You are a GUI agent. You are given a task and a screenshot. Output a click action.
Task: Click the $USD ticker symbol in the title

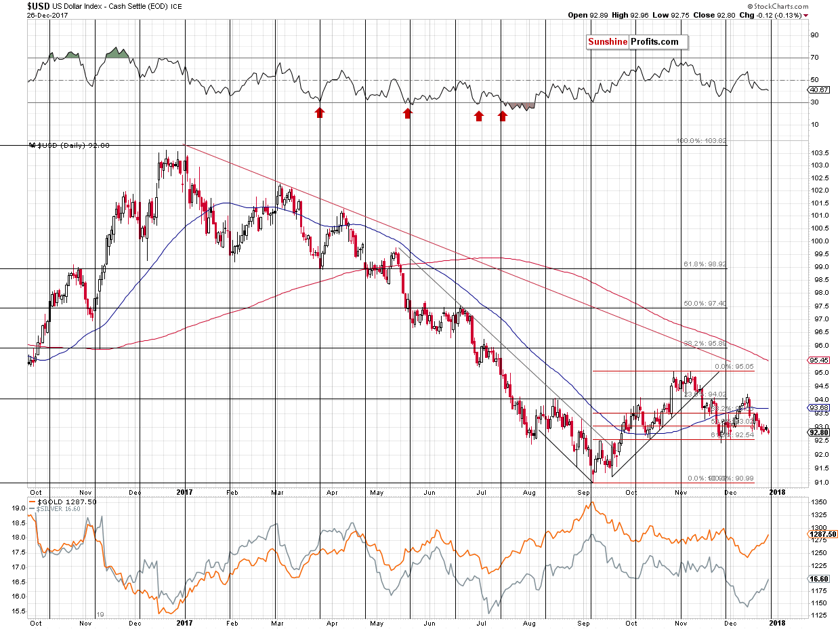pos(40,6)
